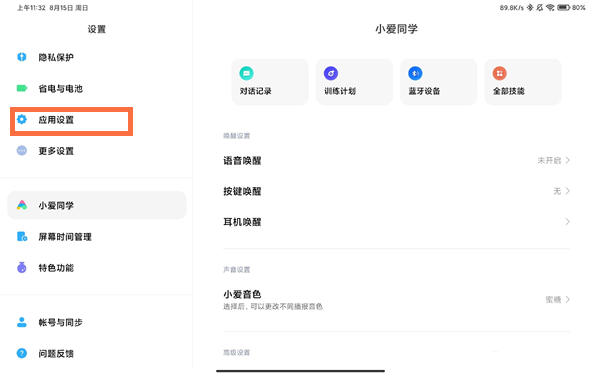
Task: Open 全部技能 all skills card
Action: (523, 82)
